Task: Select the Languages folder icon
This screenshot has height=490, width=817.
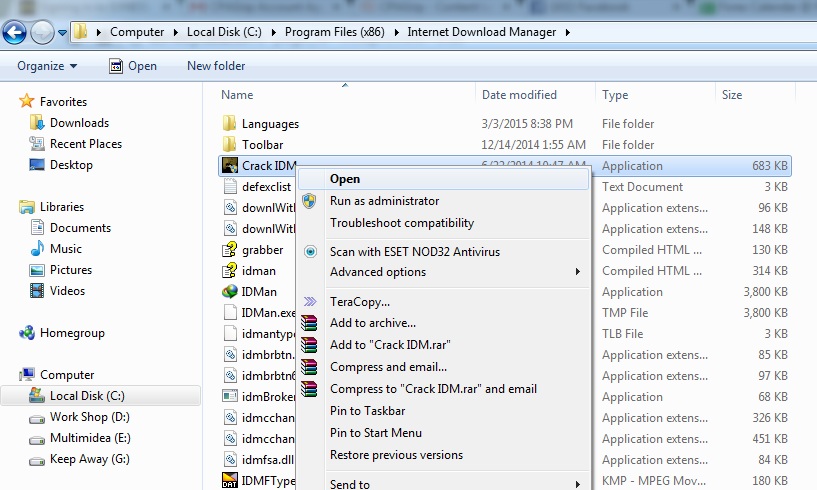Action: click(229, 123)
